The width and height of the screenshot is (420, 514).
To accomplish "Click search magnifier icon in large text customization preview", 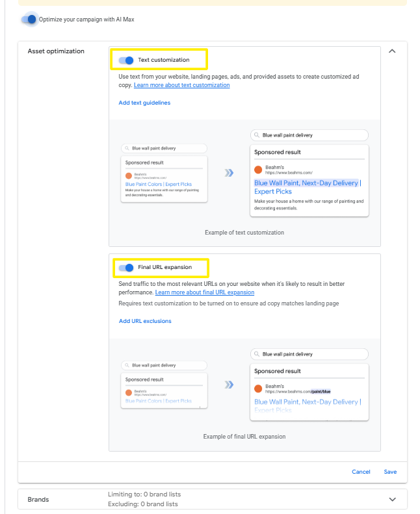I will click(257, 135).
